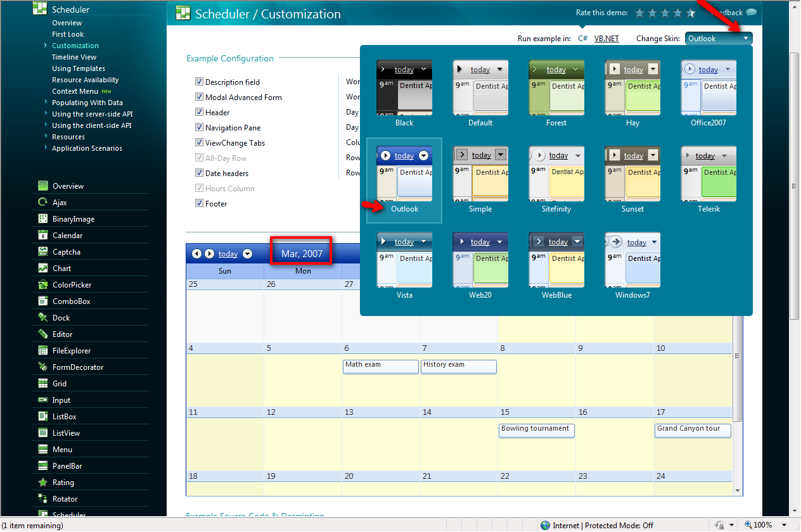Toggle the ViewChange Tabs checkbox
The height and width of the screenshot is (532, 801).
coord(199,142)
